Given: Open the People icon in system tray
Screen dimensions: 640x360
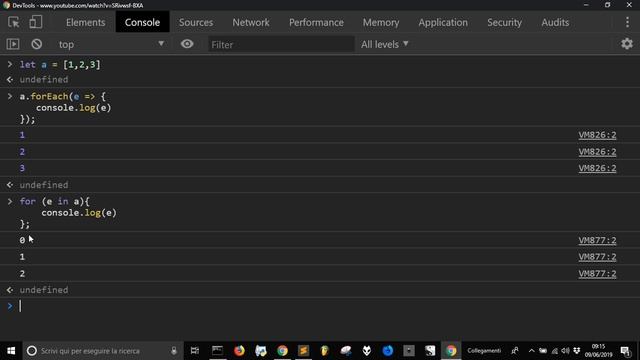Looking at the screenshot, I should 515,351.
